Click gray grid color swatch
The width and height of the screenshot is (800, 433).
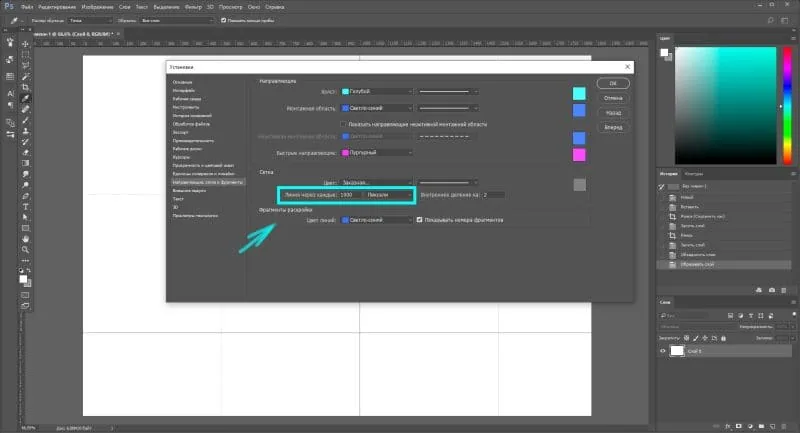(x=580, y=185)
